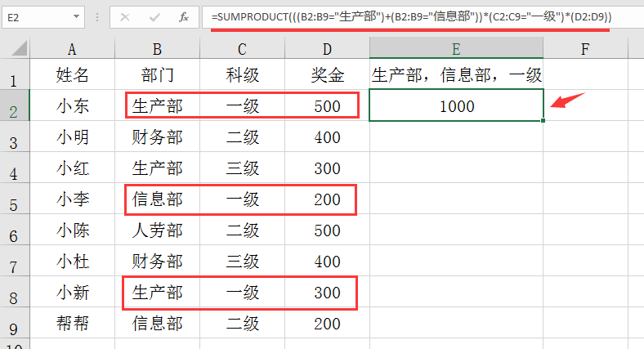Select empty cell F2
The width and height of the screenshot is (644, 349).
tap(586, 106)
